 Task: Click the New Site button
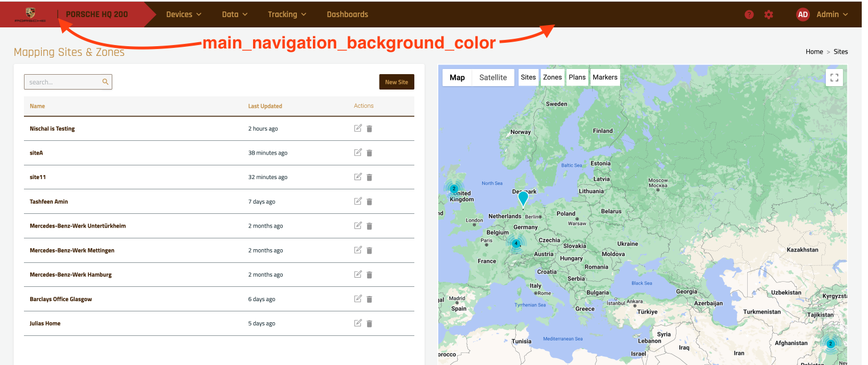[x=397, y=82]
